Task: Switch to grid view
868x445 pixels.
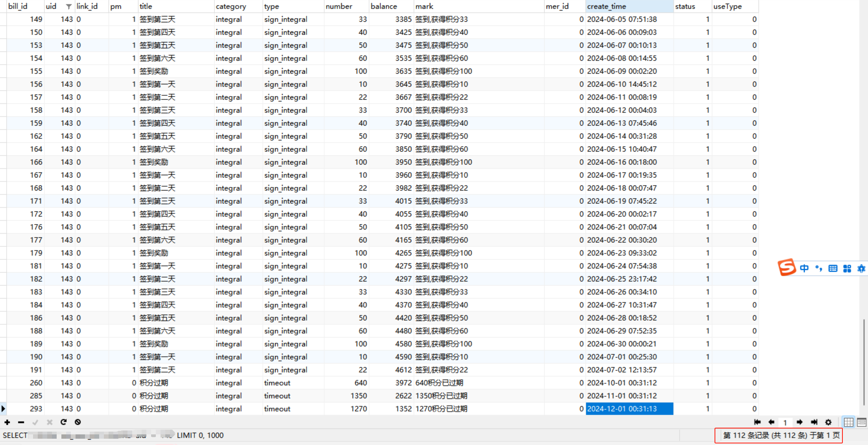Action: (849, 422)
